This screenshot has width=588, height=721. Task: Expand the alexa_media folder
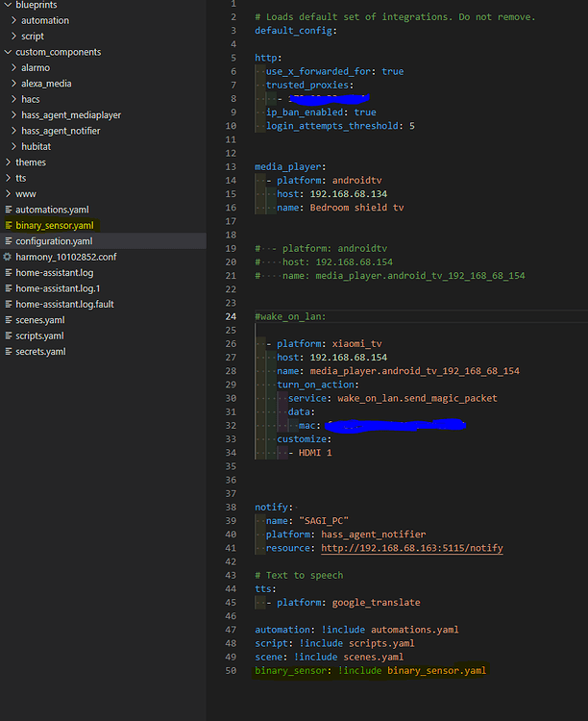13,84
